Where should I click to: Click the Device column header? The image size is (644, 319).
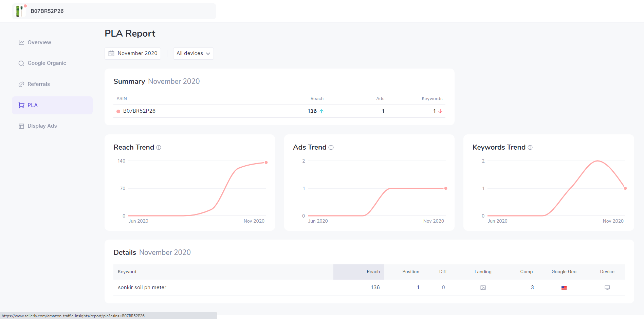(x=607, y=272)
